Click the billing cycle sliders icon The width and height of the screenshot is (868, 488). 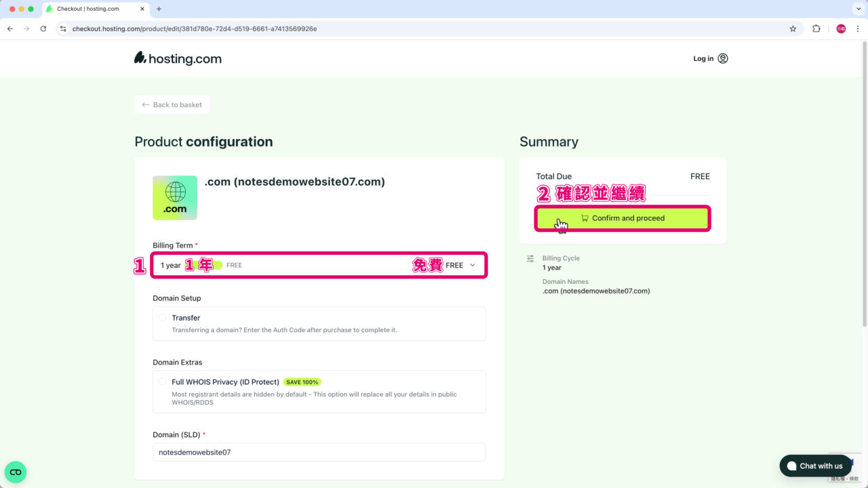coord(530,258)
